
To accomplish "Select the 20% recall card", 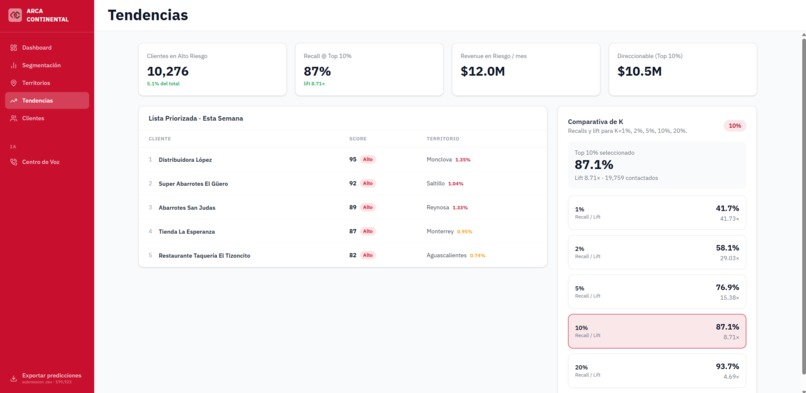I will [x=657, y=371].
